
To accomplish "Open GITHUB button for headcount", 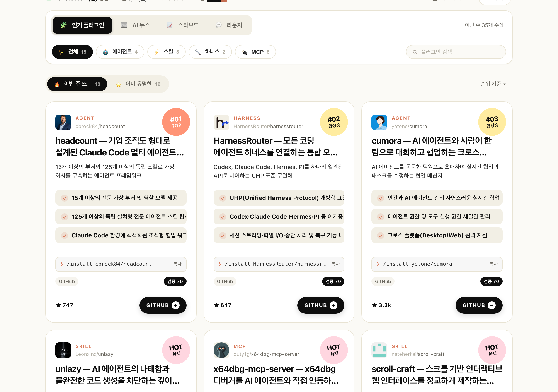I will click(163, 305).
